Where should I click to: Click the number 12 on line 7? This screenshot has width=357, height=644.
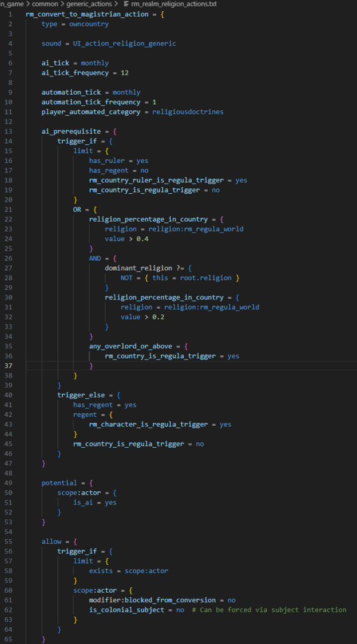pos(125,73)
